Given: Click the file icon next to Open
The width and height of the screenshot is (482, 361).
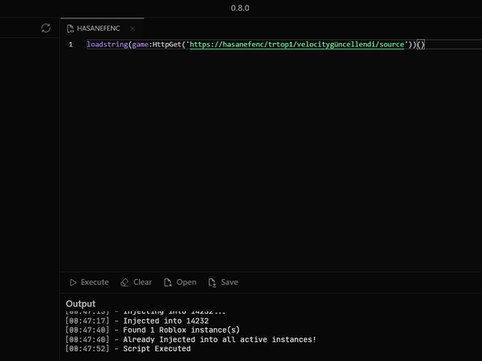Looking at the screenshot, I should pyautogui.click(x=168, y=283).
